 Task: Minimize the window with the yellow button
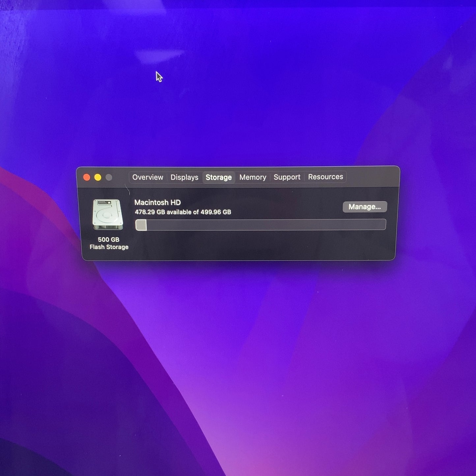(98, 178)
